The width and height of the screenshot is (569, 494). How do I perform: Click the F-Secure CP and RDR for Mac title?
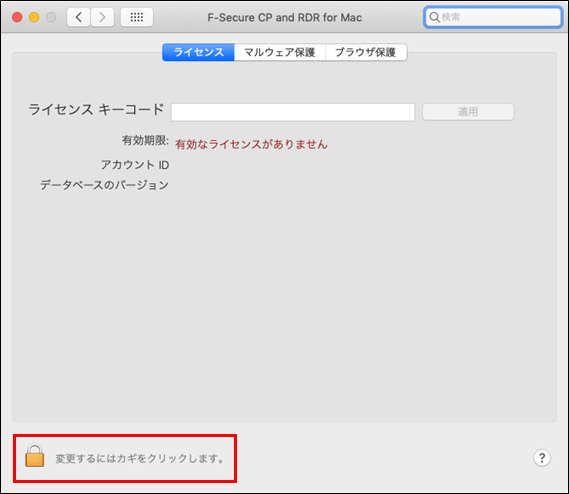(x=284, y=17)
